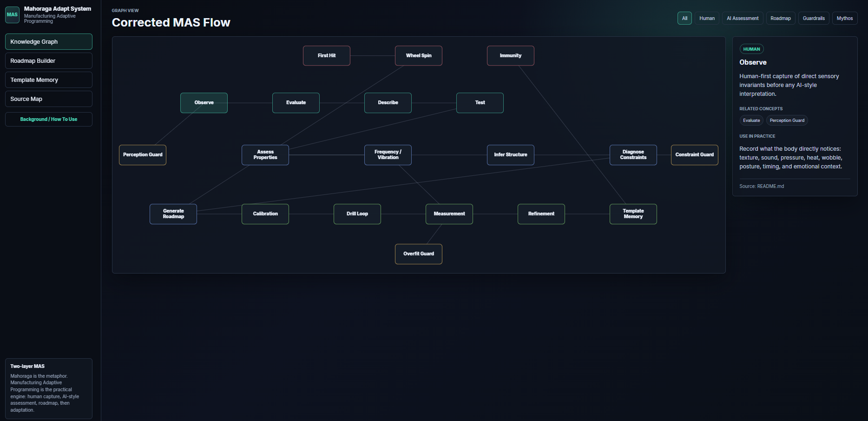Viewport: 868px width, 421px height.
Task: Click the RELATED CONCEPTS label
Action: (x=761, y=109)
